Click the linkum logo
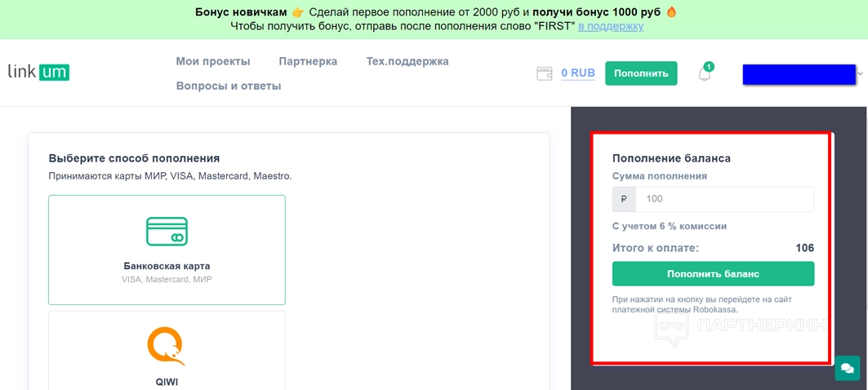 38,73
